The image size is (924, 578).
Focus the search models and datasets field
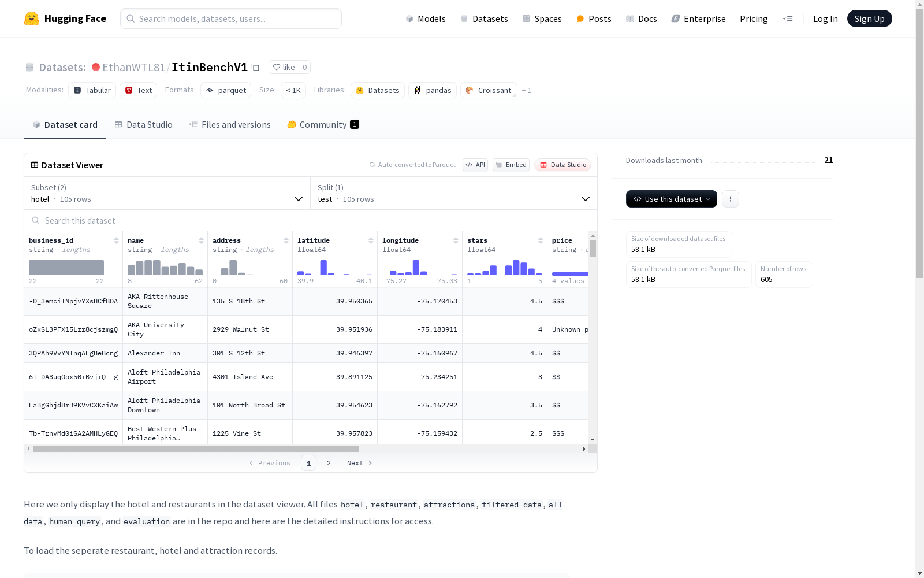point(231,18)
